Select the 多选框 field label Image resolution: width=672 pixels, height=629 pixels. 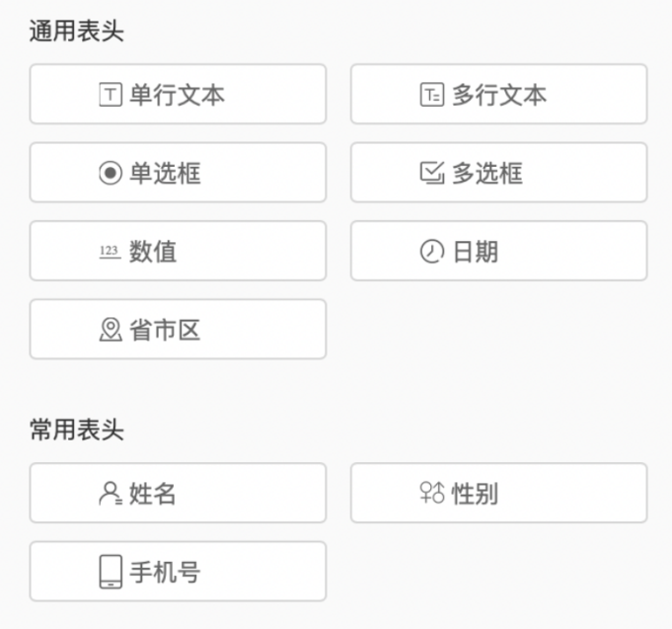[x=487, y=174]
